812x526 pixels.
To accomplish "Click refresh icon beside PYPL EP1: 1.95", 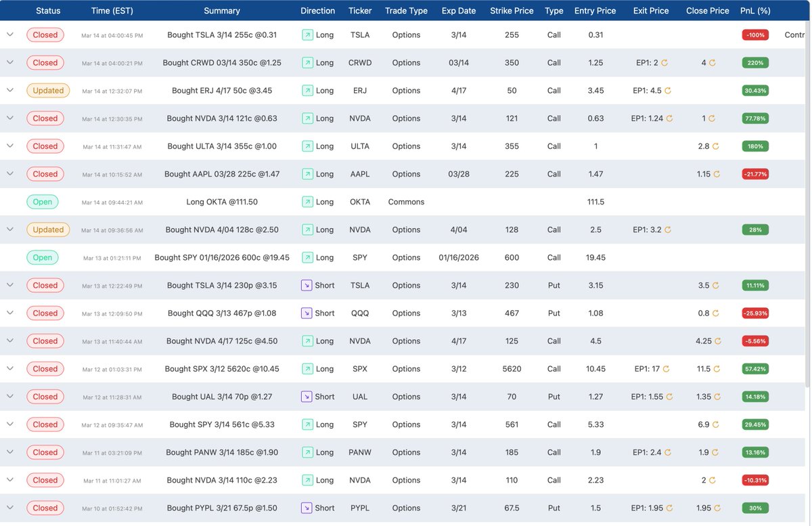I will pyautogui.click(x=669, y=508).
